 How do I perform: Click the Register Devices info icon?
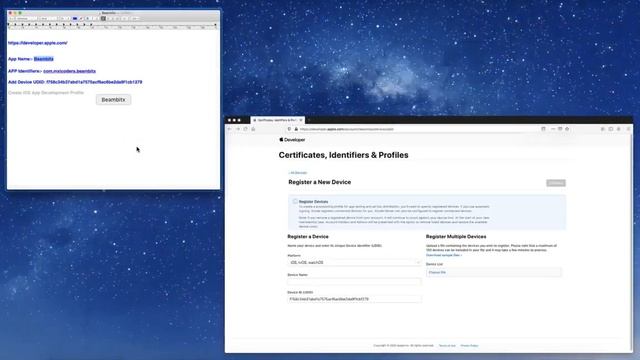coord(295,201)
